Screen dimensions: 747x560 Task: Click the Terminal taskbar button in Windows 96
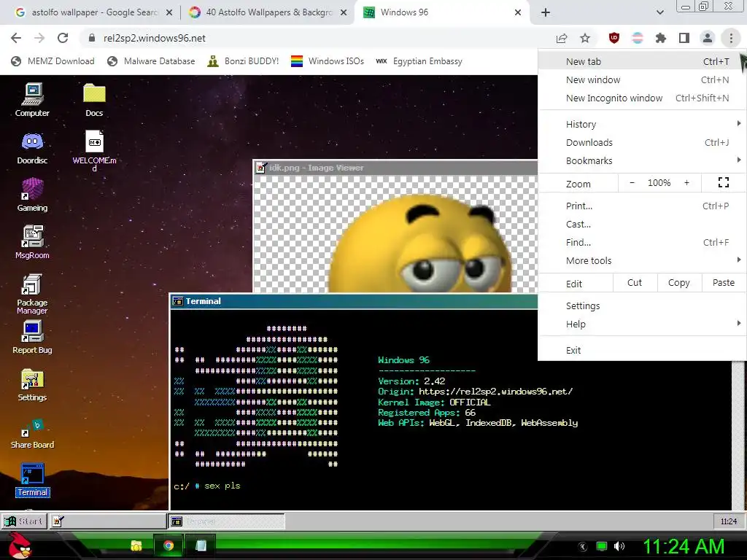click(226, 521)
